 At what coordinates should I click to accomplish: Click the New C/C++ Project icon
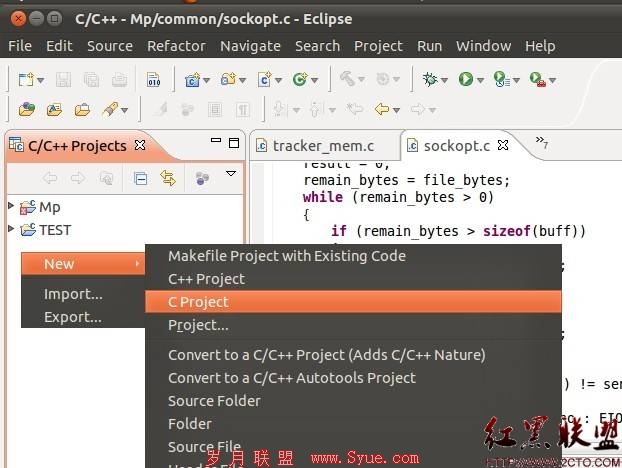[192, 80]
